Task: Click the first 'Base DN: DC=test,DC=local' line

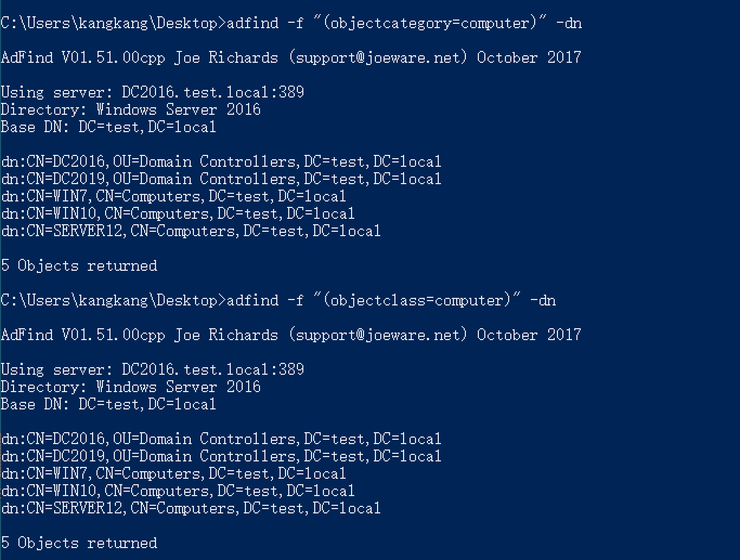Action: click(108, 127)
